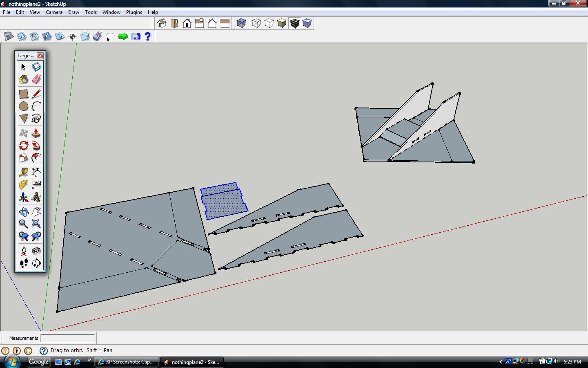Enable Wireframe face style
The image size is (588, 368).
coord(256,23)
